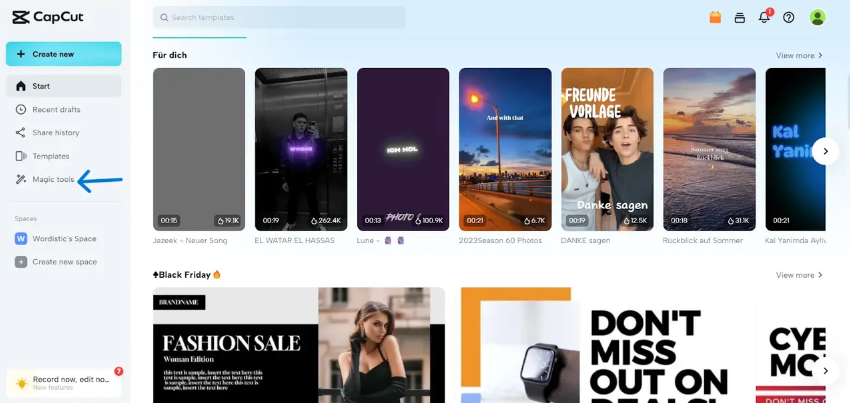The image size is (850, 403).
Task: Click Create new space
Action: 63,262
